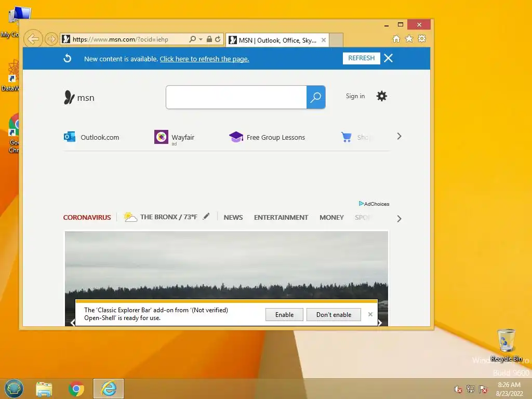532x399 pixels.
Task: Reload page with address bar refresh icon
Action: click(218, 39)
